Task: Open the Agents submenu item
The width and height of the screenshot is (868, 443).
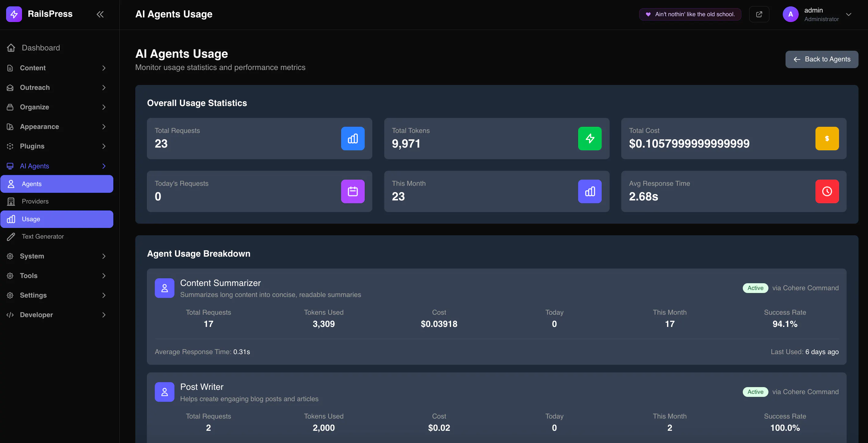Action: pos(57,184)
